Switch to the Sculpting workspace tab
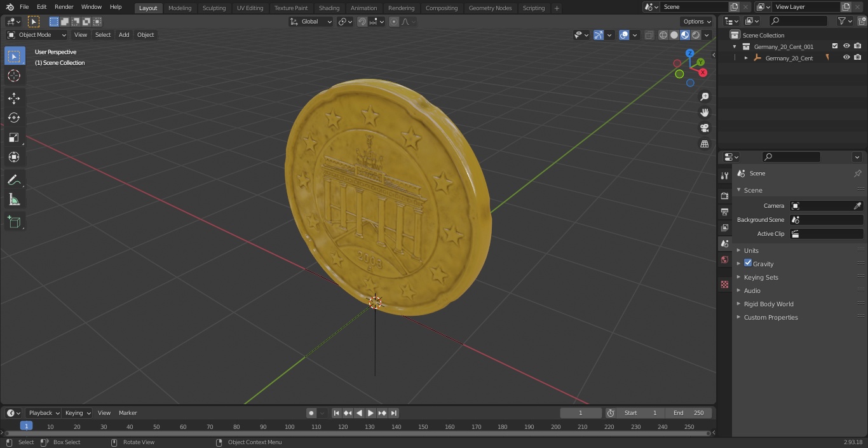The height and width of the screenshot is (448, 868). (x=214, y=8)
